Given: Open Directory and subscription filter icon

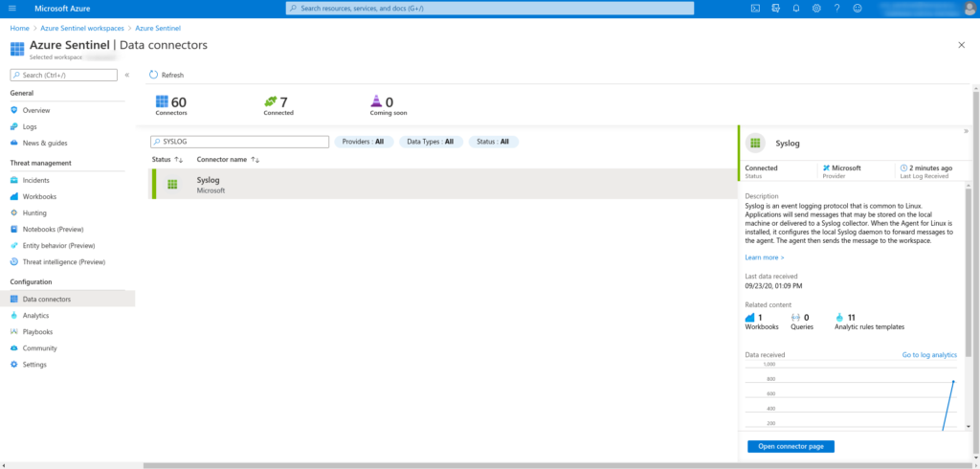Looking at the screenshot, I should point(775,8).
